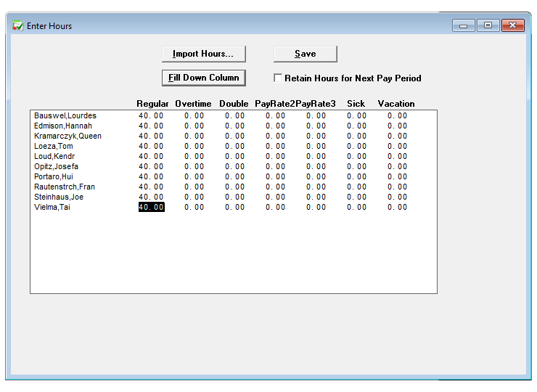This screenshot has width=537, height=392.
Task: Edit Overtime hours for Steinhaus,Joe
Action: [x=194, y=197]
